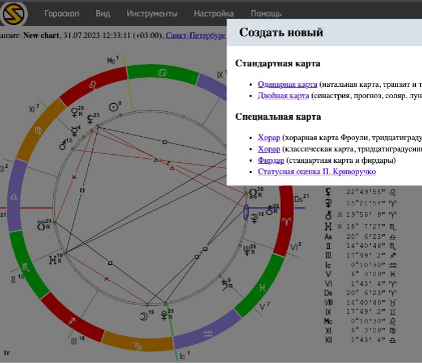Viewport: 422px width, 364px height.
Task: Click the app logo icon
Action: click(14, 14)
